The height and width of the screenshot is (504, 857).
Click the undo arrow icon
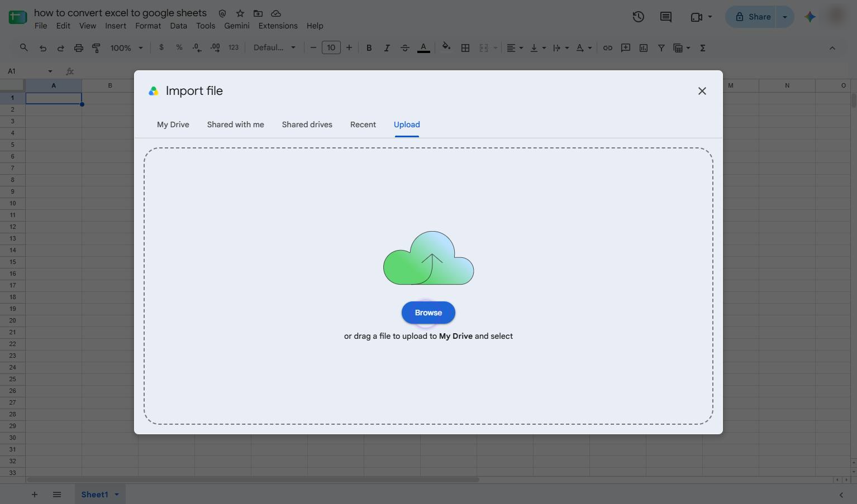43,48
